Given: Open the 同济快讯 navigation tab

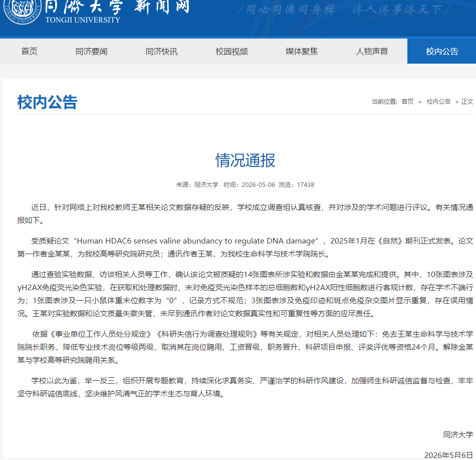Looking at the screenshot, I should 161,51.
